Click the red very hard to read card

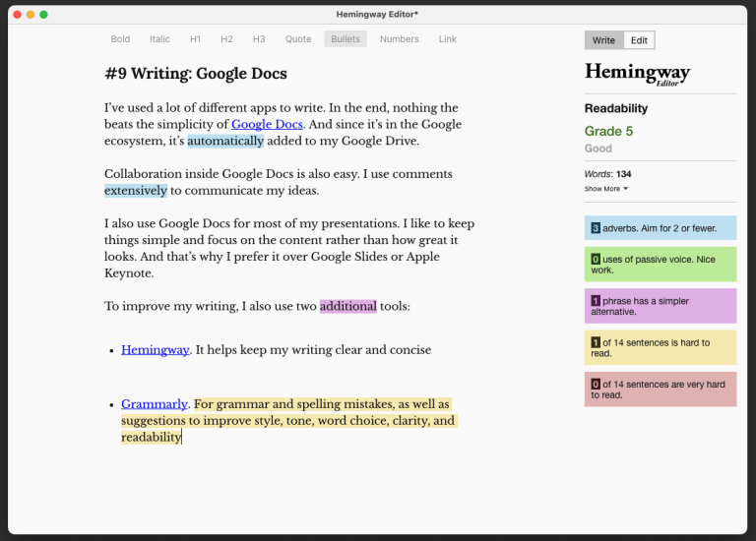click(661, 390)
